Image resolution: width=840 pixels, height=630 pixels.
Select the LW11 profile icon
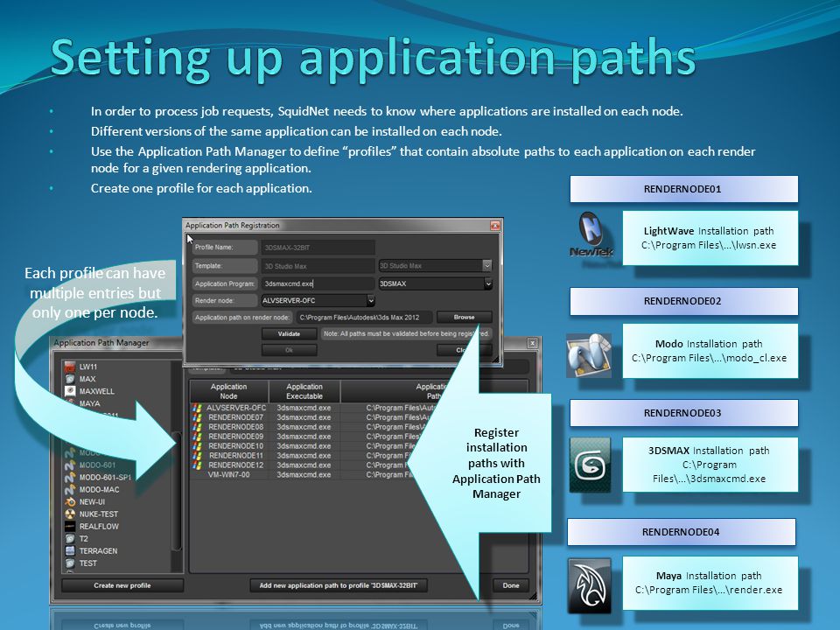click(x=70, y=367)
